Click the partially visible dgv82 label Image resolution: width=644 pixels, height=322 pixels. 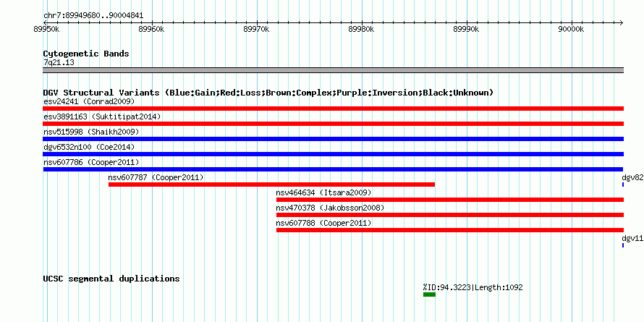tap(632, 177)
